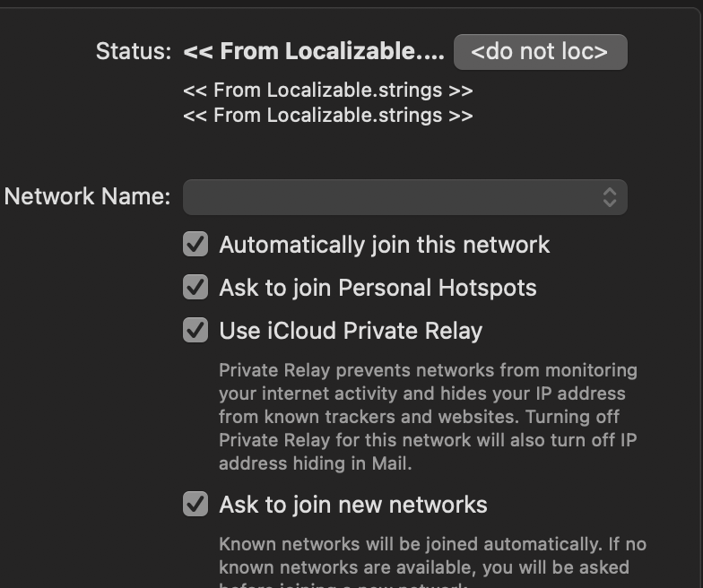Screen dimensions: 703x588
Task: Click the "Automatically join this network" label text
Action: (x=384, y=245)
